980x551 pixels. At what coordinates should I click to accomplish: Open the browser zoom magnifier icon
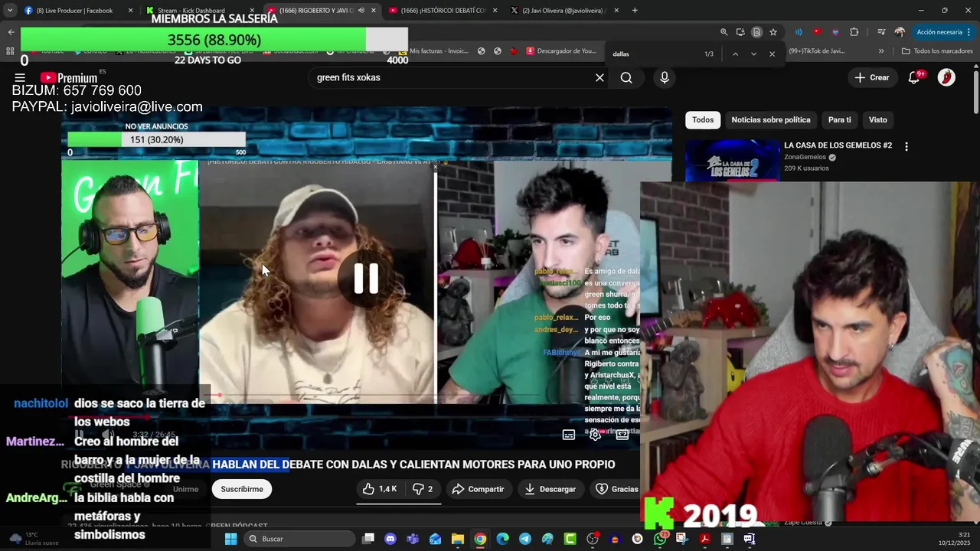click(724, 32)
